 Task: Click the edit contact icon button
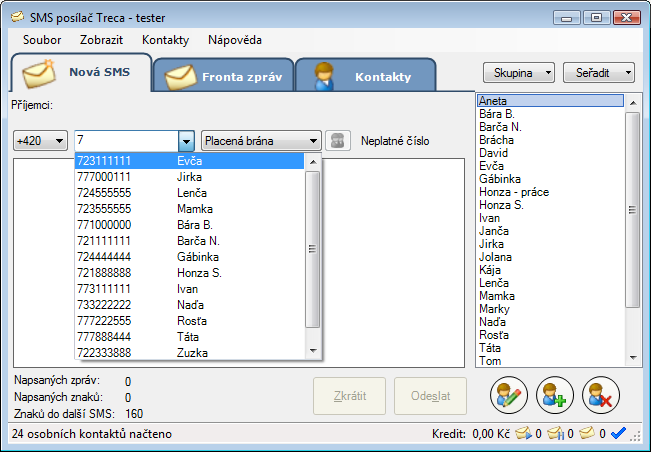(x=509, y=395)
